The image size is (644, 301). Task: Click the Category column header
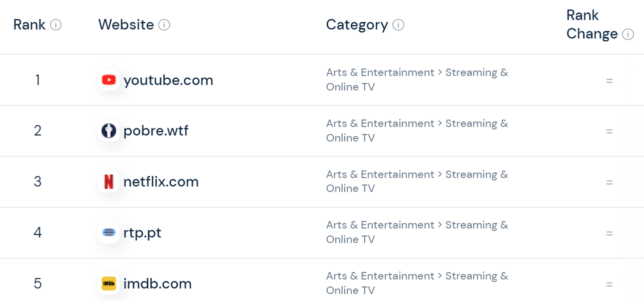pyautogui.click(x=357, y=24)
